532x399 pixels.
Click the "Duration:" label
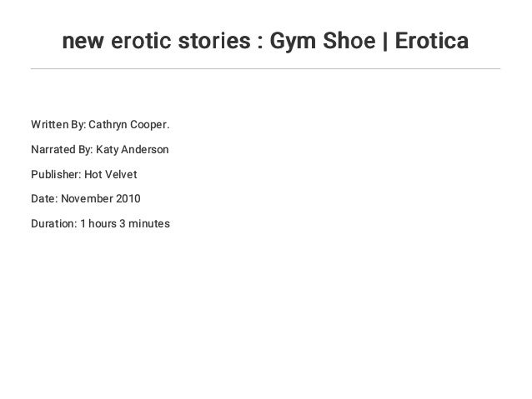coord(53,224)
